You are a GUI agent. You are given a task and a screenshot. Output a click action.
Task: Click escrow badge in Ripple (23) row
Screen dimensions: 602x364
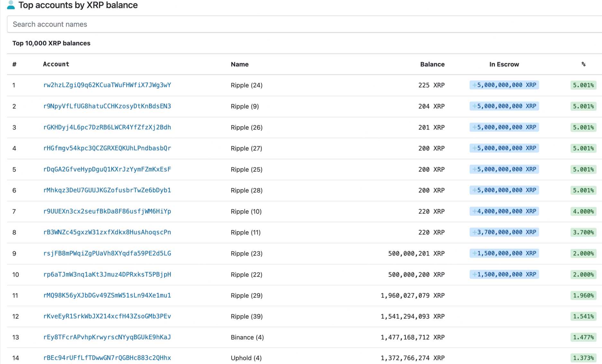point(504,253)
